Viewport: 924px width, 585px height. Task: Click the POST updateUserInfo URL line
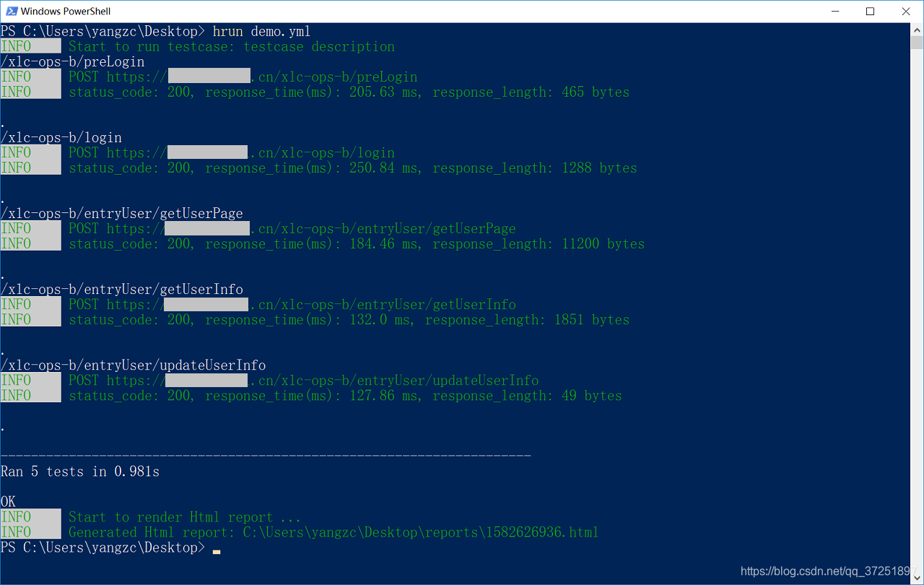point(304,380)
